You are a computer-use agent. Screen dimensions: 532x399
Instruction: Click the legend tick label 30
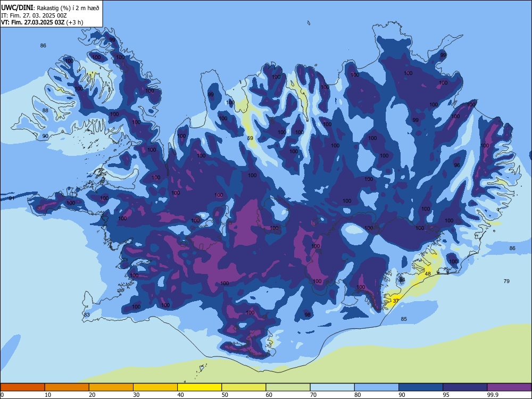pyautogui.click(x=136, y=395)
